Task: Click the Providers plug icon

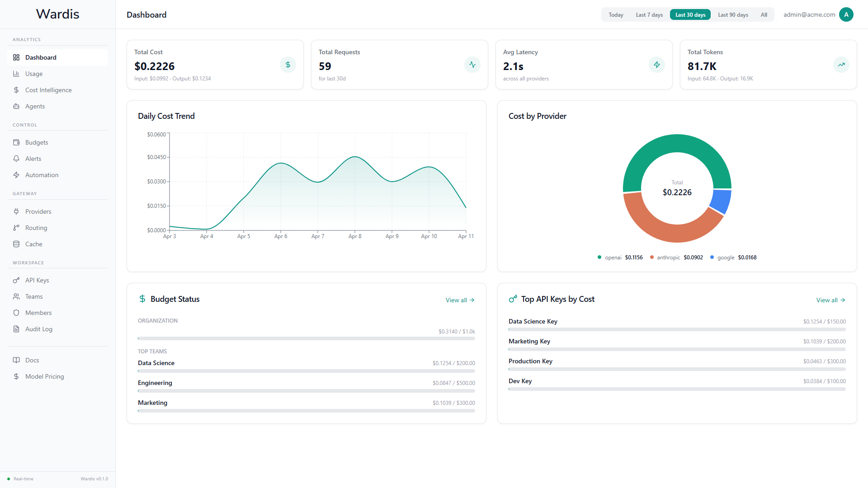Action: 16,211
